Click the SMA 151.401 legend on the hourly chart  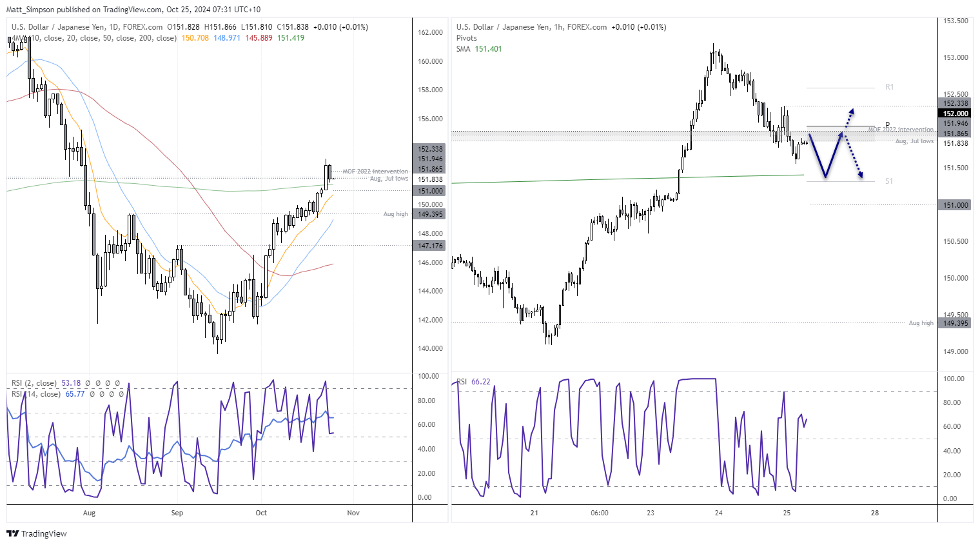coord(479,49)
